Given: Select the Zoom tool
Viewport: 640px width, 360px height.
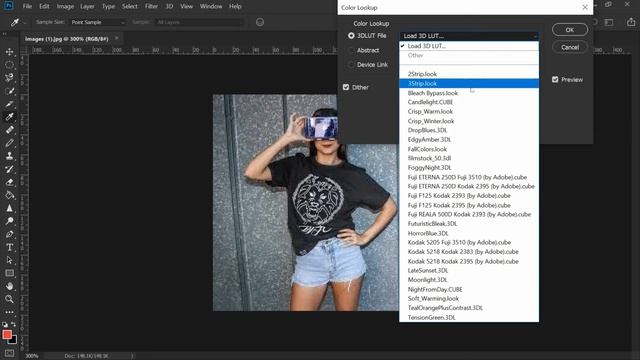Looking at the screenshot, I should (9, 299).
